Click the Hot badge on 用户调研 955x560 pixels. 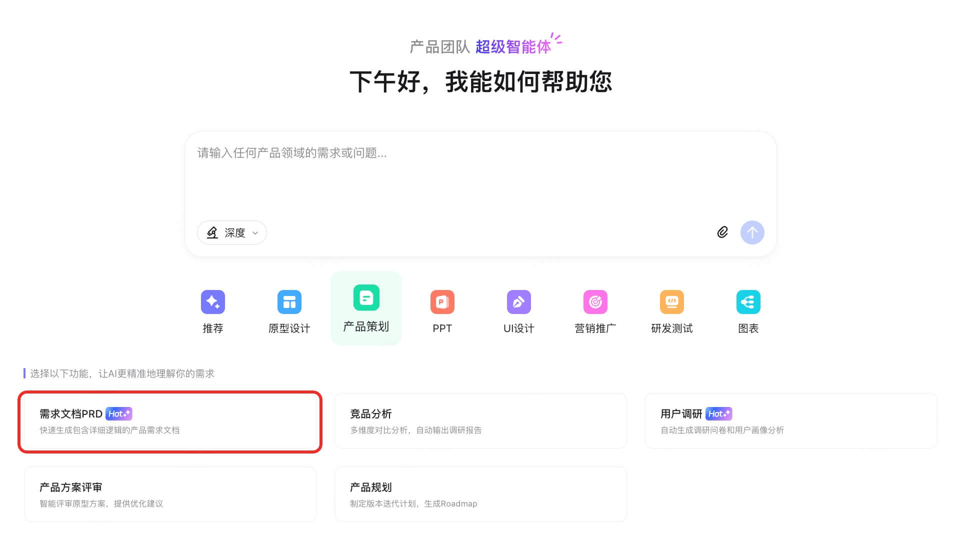[x=719, y=413]
